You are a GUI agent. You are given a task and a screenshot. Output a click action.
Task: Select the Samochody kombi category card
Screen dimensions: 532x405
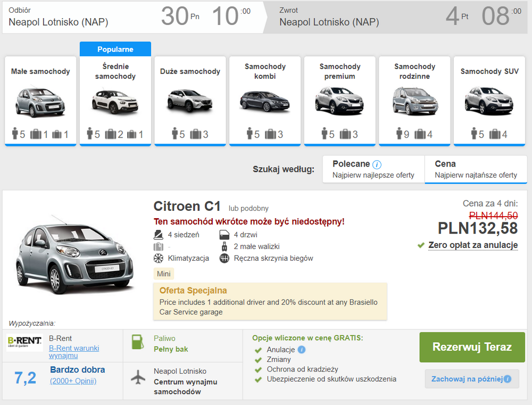click(265, 101)
